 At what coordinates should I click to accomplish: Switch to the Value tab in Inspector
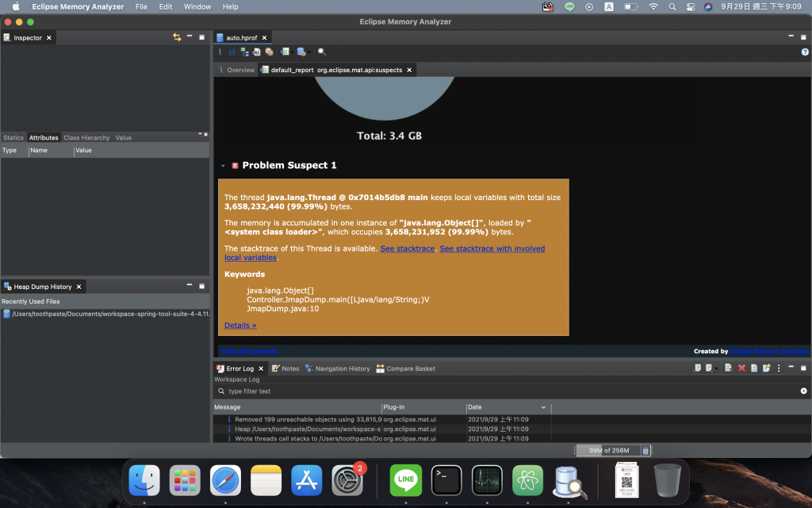coord(123,137)
